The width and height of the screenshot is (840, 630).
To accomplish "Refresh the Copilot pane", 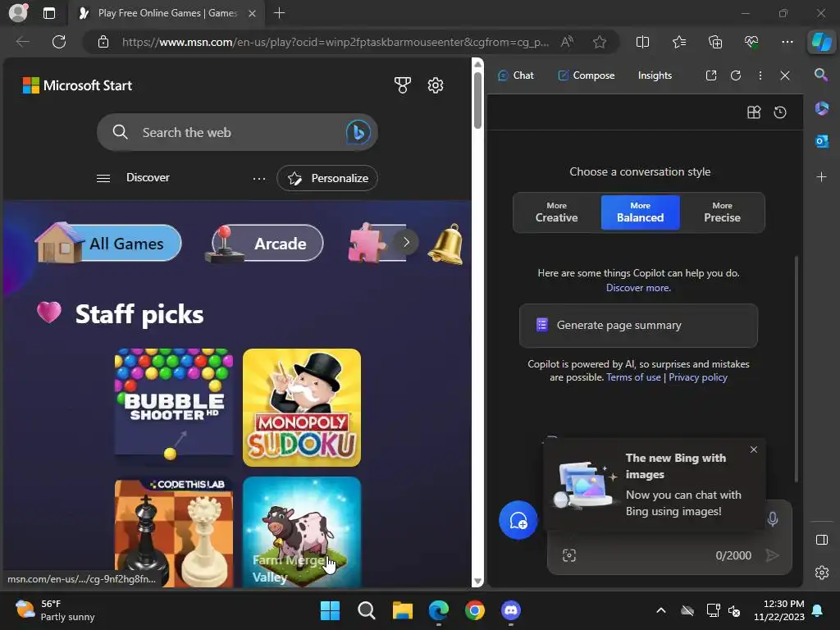I will [736, 75].
